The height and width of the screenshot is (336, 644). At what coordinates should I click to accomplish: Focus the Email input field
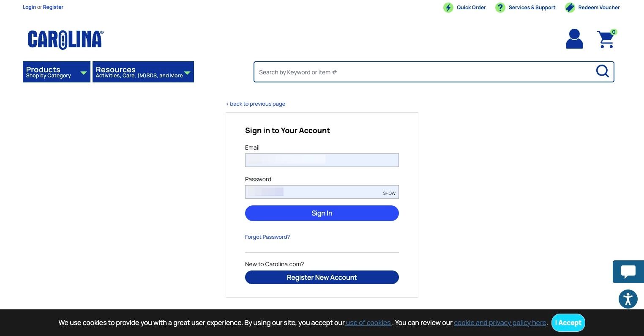click(x=322, y=160)
